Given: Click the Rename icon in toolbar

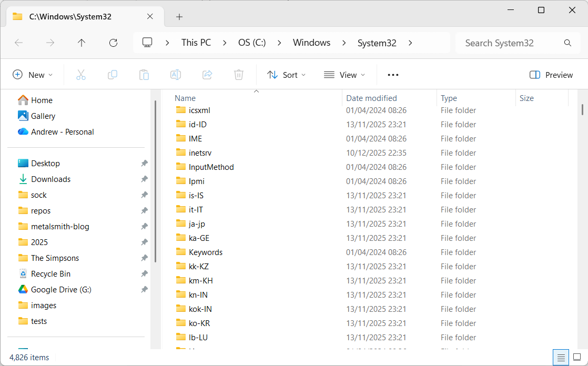Looking at the screenshot, I should (176, 75).
